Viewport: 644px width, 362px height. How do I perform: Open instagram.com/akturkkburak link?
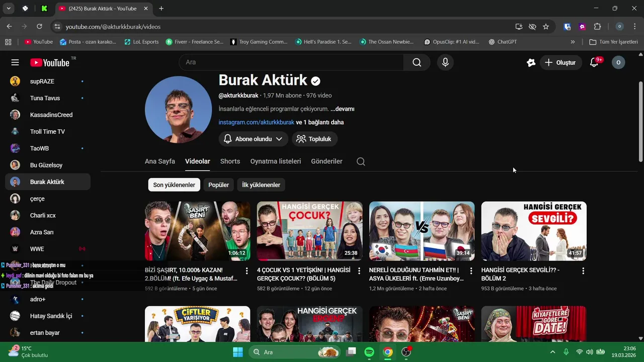[256, 122]
